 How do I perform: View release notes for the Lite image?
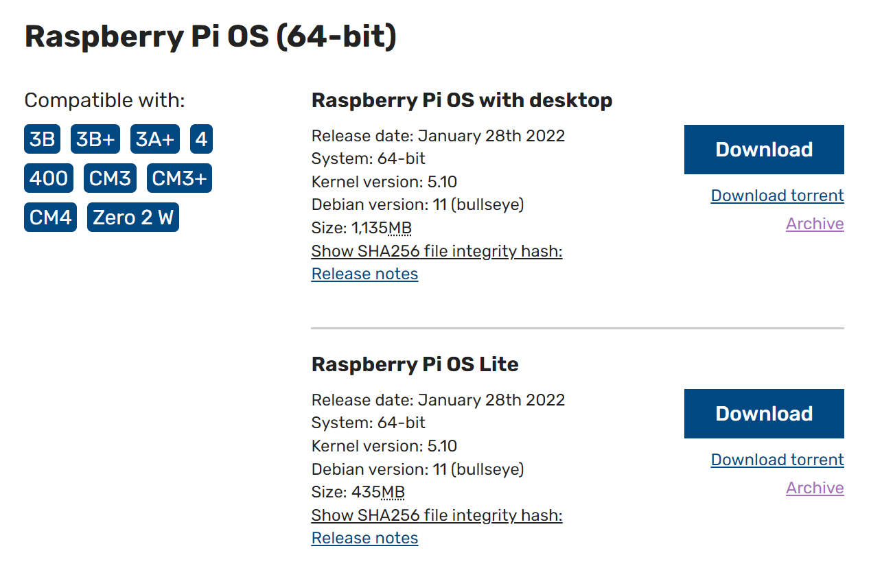pyautogui.click(x=364, y=537)
